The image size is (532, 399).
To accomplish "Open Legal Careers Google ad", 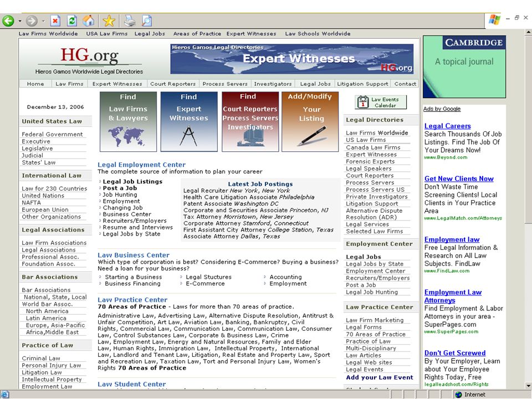I will [448, 126].
